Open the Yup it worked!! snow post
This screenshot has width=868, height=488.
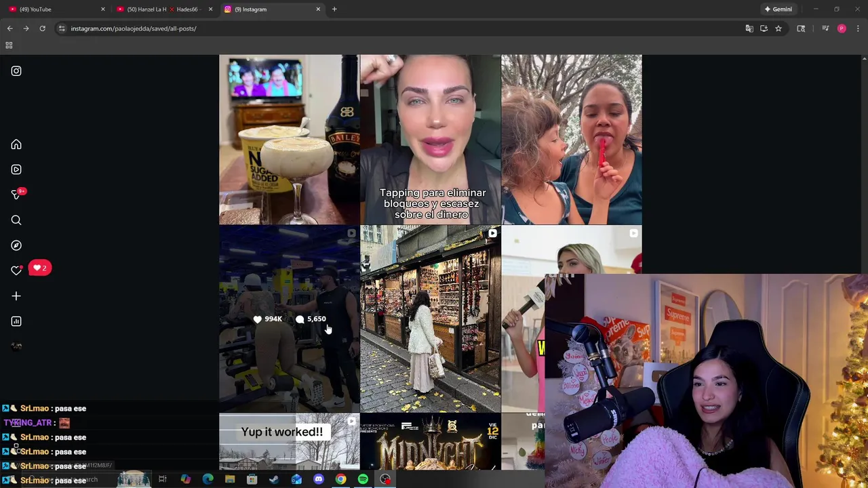click(x=289, y=441)
